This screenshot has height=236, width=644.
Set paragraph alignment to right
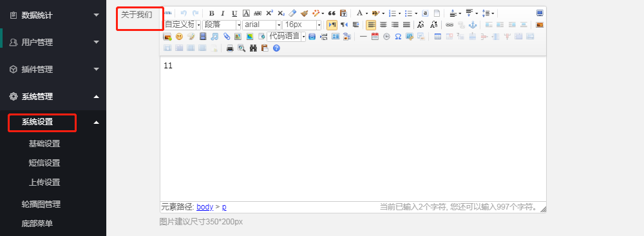395,25
